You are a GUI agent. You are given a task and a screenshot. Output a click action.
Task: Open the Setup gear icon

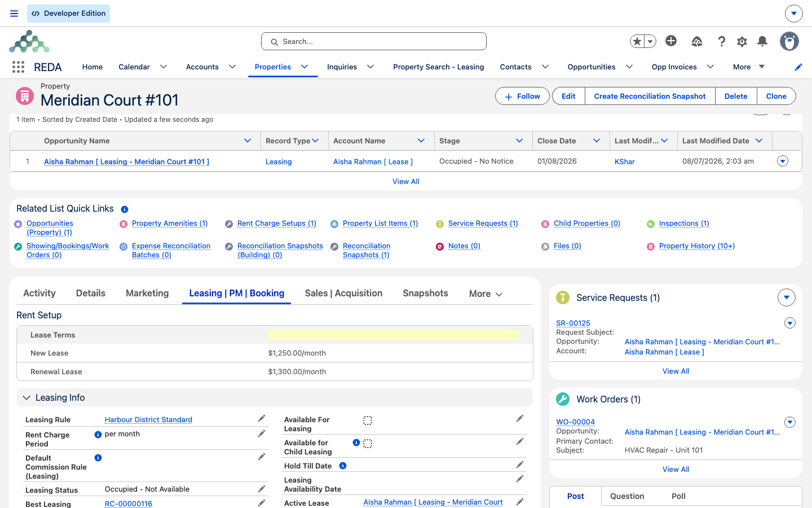(742, 41)
